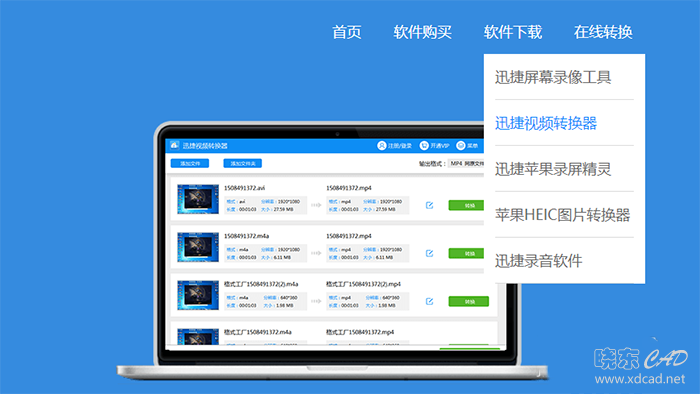Click the file name 格式工厂1508491372(2).m4a
The image size is (700, 394).
261,284
